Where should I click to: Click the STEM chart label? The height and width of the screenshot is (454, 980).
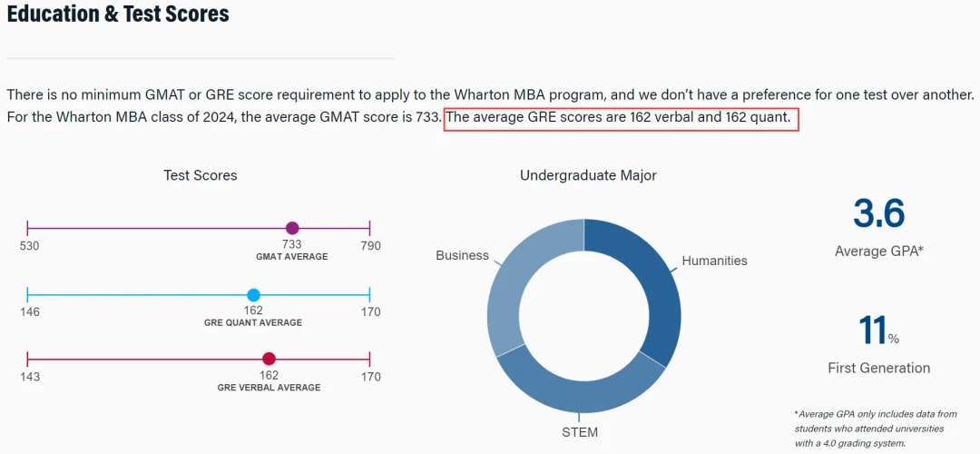click(579, 432)
